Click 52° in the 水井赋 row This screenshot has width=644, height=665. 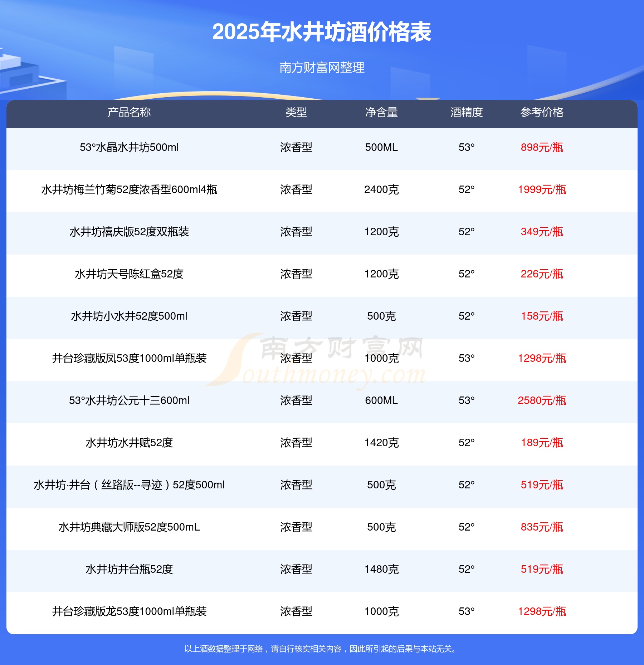[x=467, y=443]
